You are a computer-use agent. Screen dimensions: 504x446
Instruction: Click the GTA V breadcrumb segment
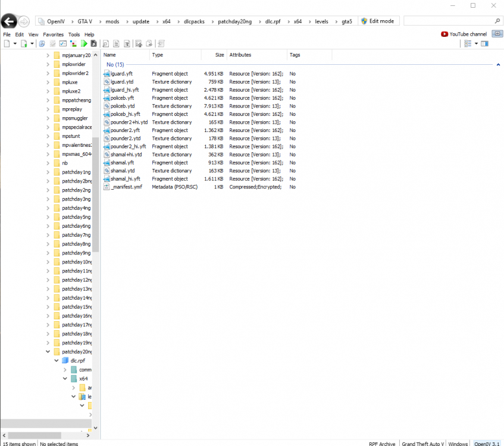pyautogui.click(x=85, y=21)
